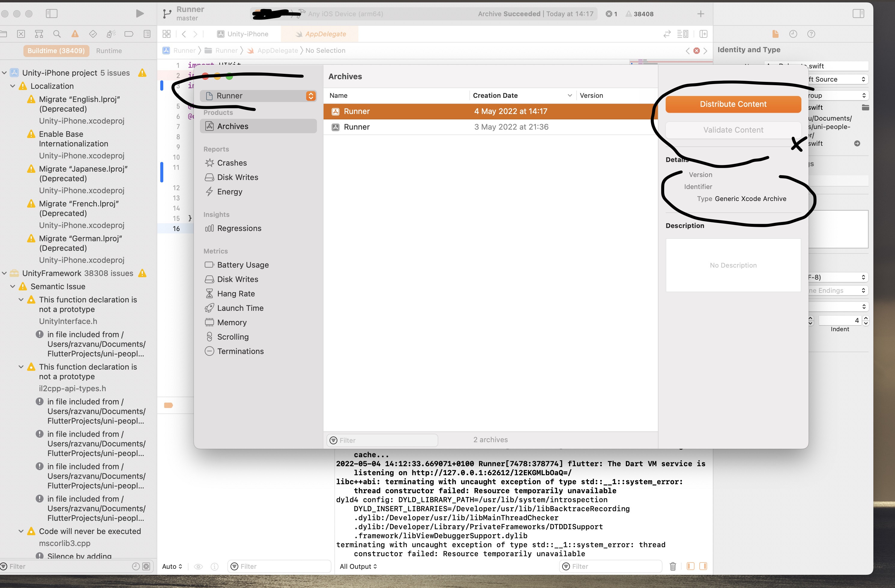Image resolution: width=895 pixels, height=588 pixels.
Task: Select Enable Base Internationalization issue
Action: coord(73,139)
